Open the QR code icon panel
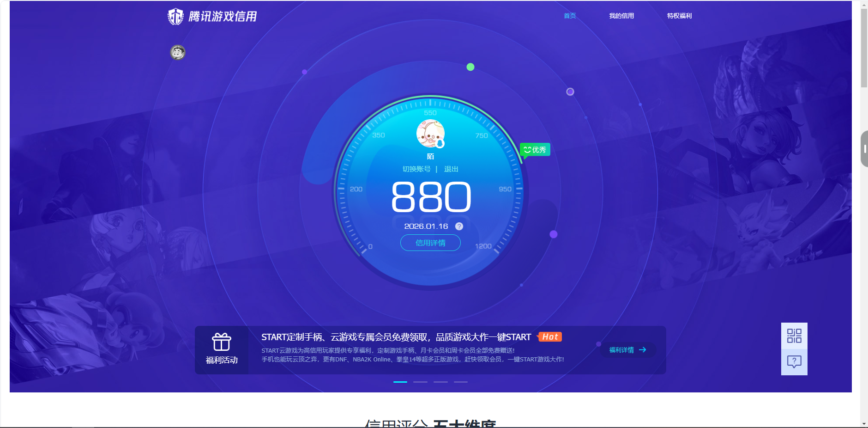The image size is (868, 428). click(x=794, y=336)
